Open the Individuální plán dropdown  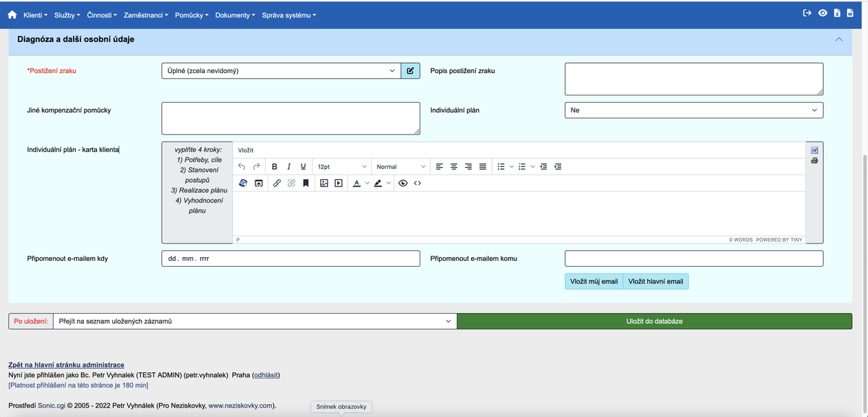[693, 111]
